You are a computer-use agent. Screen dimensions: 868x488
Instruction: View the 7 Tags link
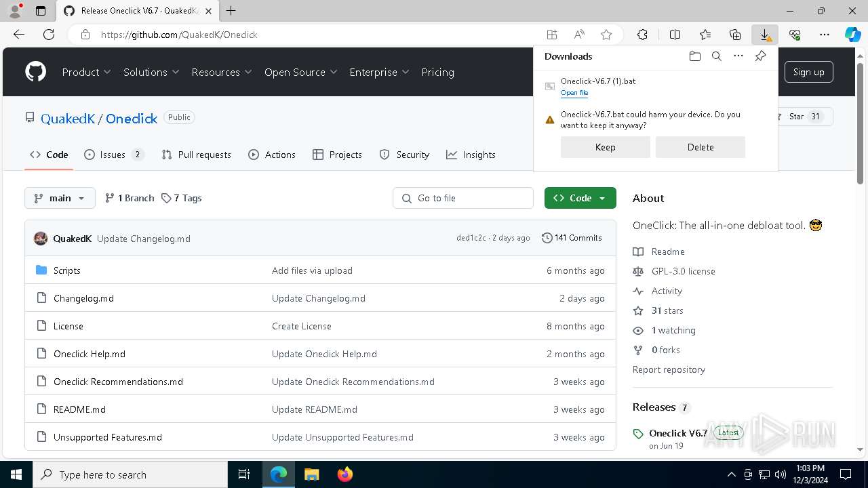click(x=182, y=198)
